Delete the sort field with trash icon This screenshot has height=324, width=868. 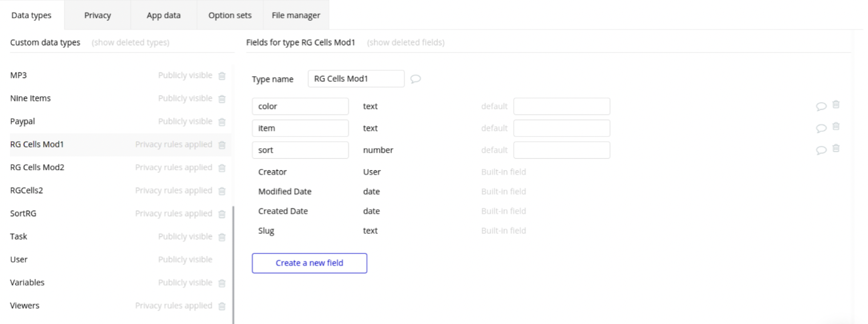(x=836, y=149)
